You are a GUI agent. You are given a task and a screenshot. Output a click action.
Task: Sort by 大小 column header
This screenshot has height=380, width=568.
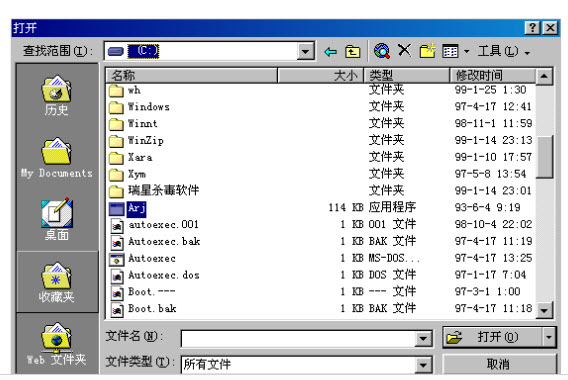coord(321,75)
